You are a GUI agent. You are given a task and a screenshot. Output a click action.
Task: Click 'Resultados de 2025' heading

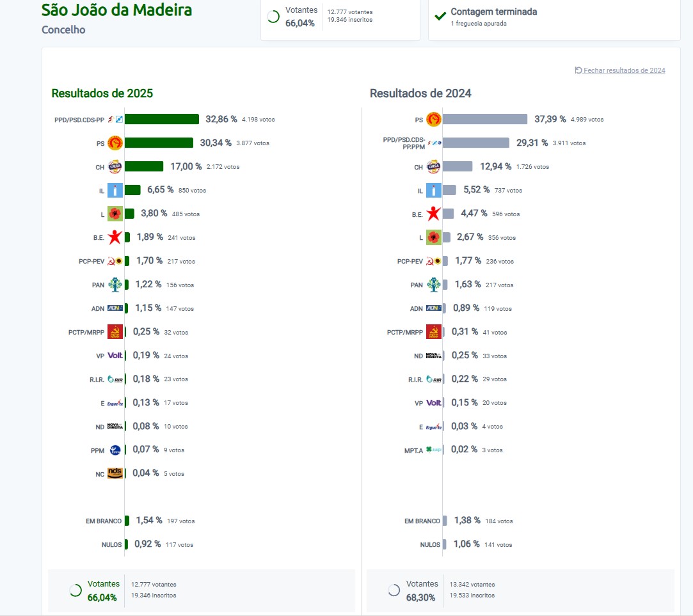click(x=102, y=93)
